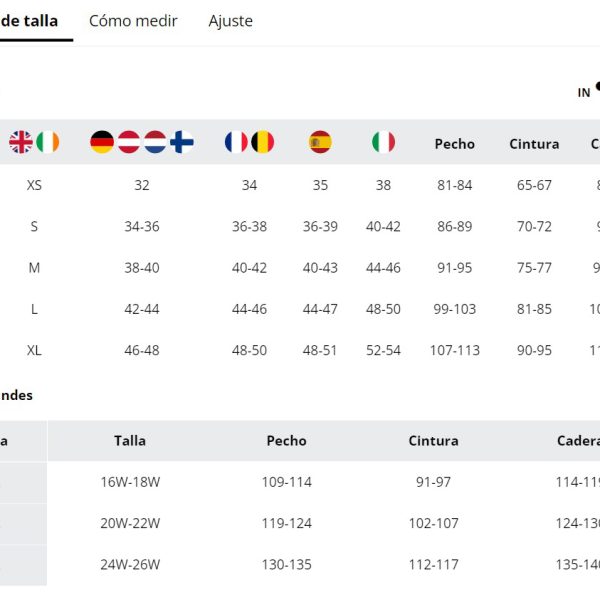Click the United Kingdom flag icon
This screenshot has height=600, width=600.
click(21, 142)
